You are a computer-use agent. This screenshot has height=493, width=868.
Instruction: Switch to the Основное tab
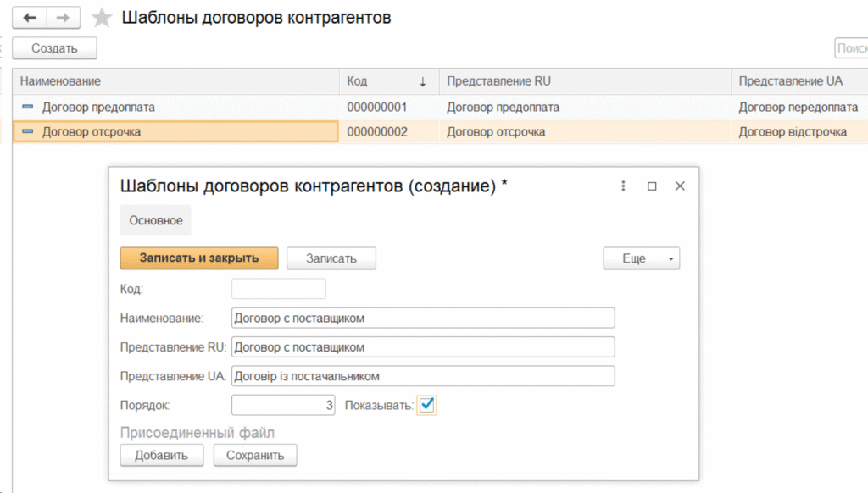[x=156, y=220]
